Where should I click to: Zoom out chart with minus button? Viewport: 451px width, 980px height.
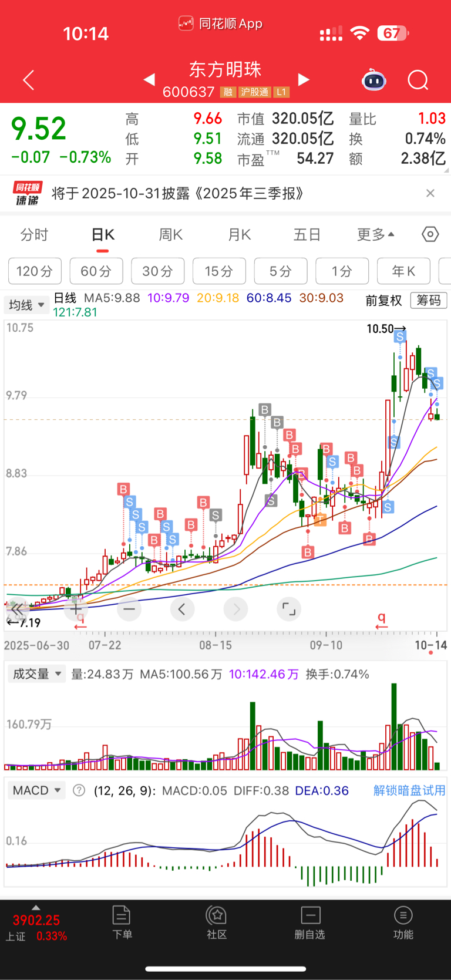point(129,609)
